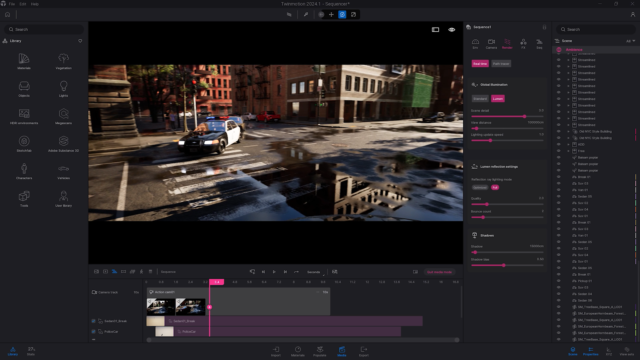Switch to the Env tab

click(475, 44)
